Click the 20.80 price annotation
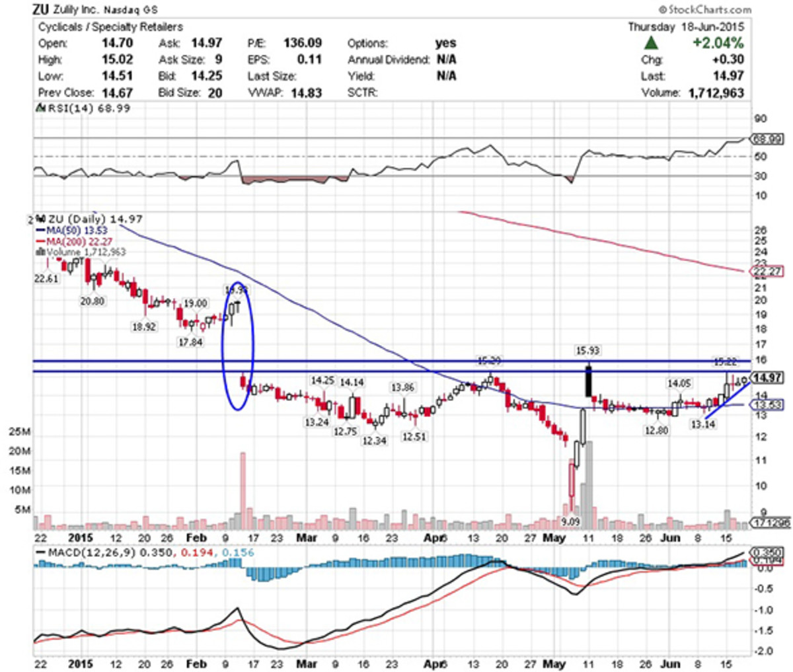 click(x=93, y=301)
